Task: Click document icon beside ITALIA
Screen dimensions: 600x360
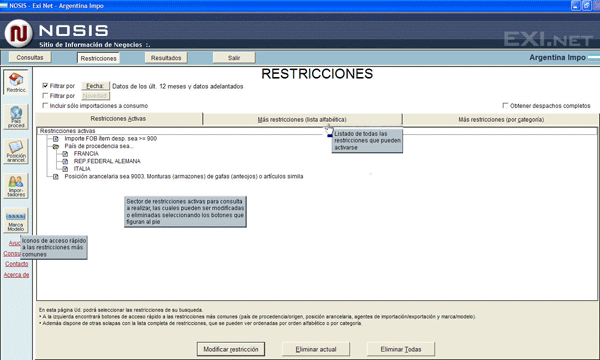Action: click(65, 169)
